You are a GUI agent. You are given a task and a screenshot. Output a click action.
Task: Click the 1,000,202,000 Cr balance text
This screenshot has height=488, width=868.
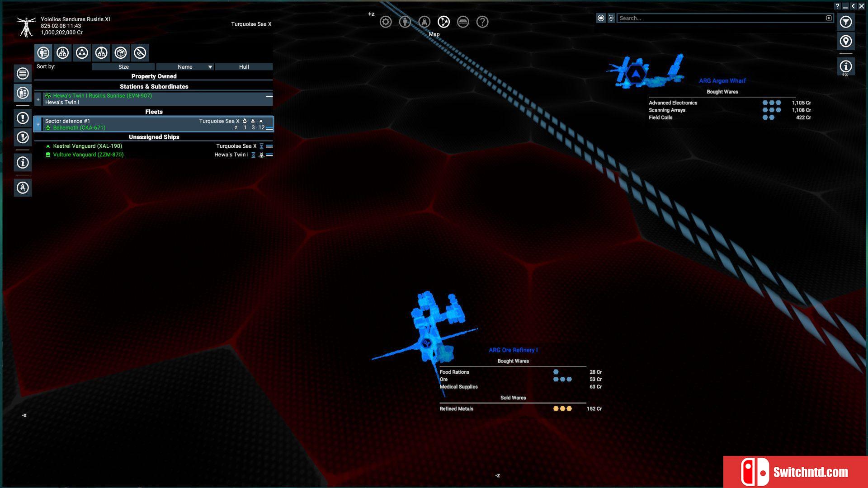pyautogui.click(x=62, y=33)
